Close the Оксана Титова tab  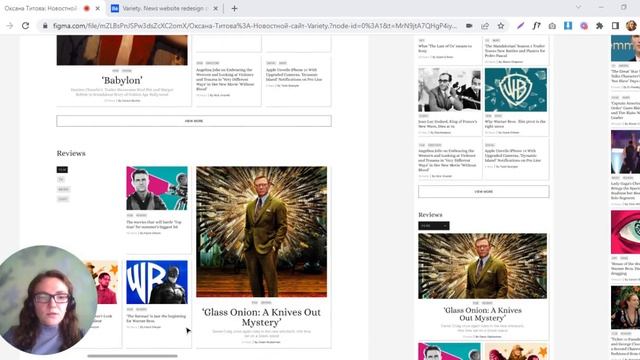pyautogui.click(x=98, y=8)
